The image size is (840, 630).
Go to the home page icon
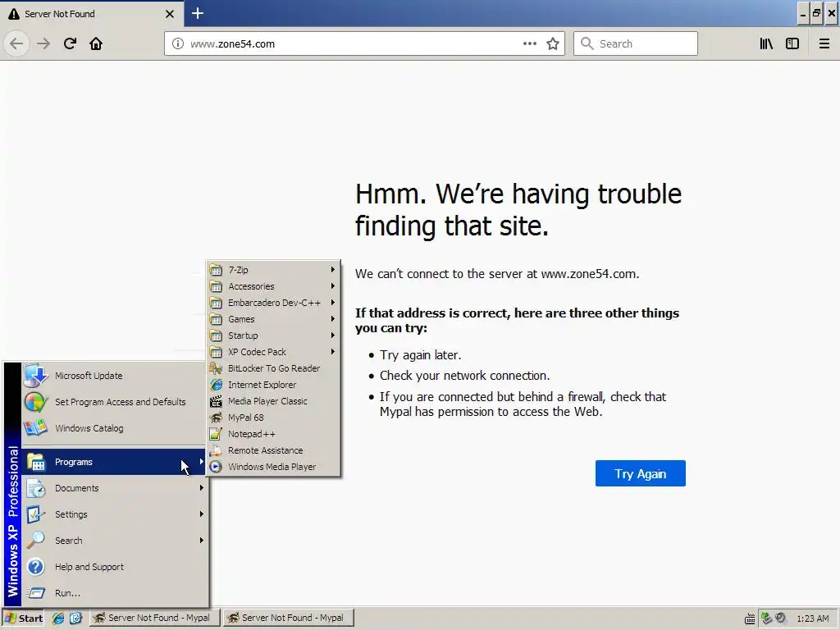pos(96,43)
